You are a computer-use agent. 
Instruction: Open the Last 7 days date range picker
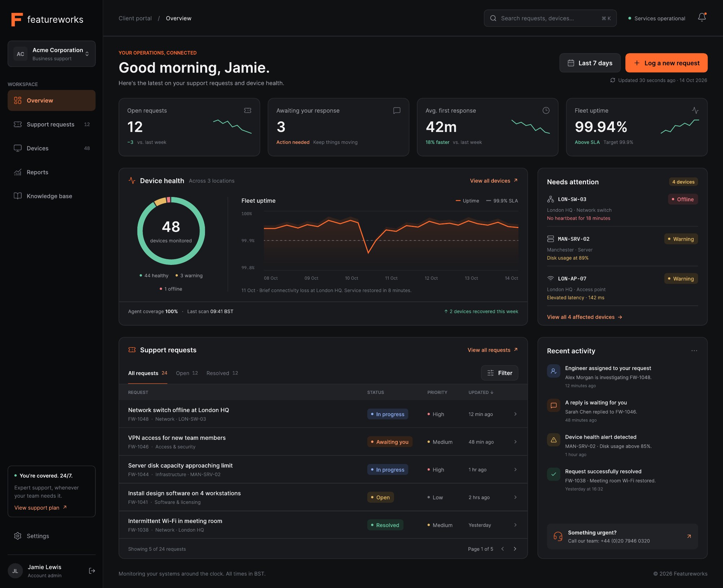pos(590,63)
